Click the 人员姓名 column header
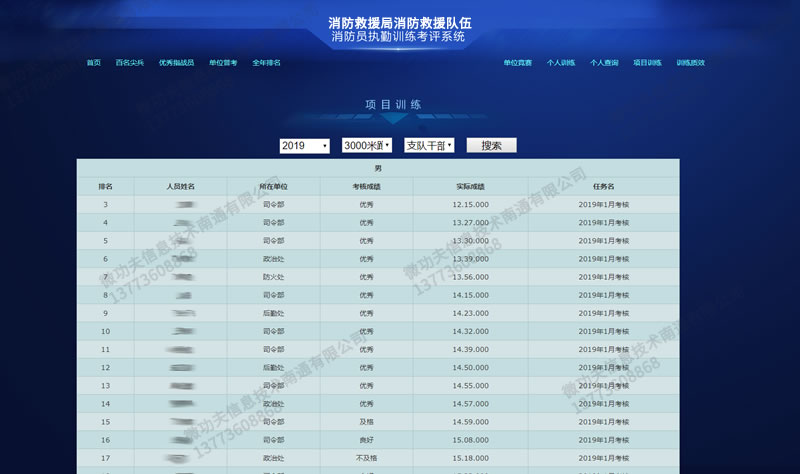This screenshot has width=800, height=474. (181, 186)
